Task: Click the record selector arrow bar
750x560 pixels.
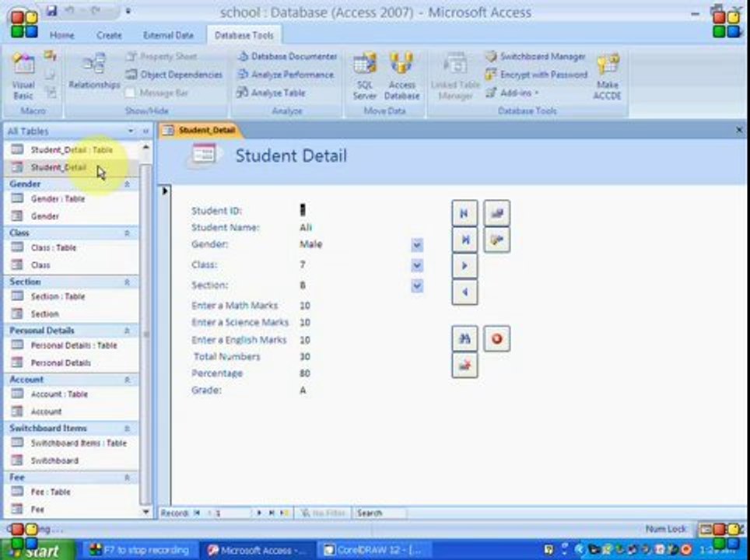Action: 164,345
